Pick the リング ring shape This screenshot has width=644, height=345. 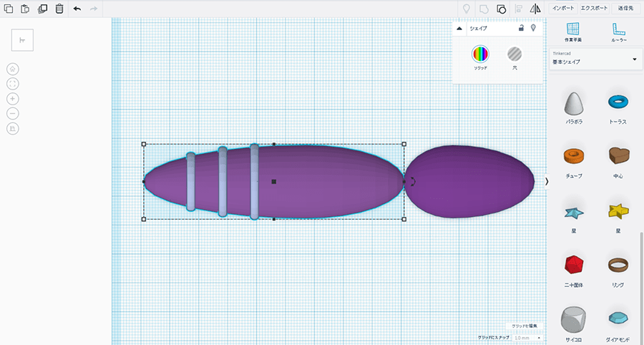pos(618,265)
